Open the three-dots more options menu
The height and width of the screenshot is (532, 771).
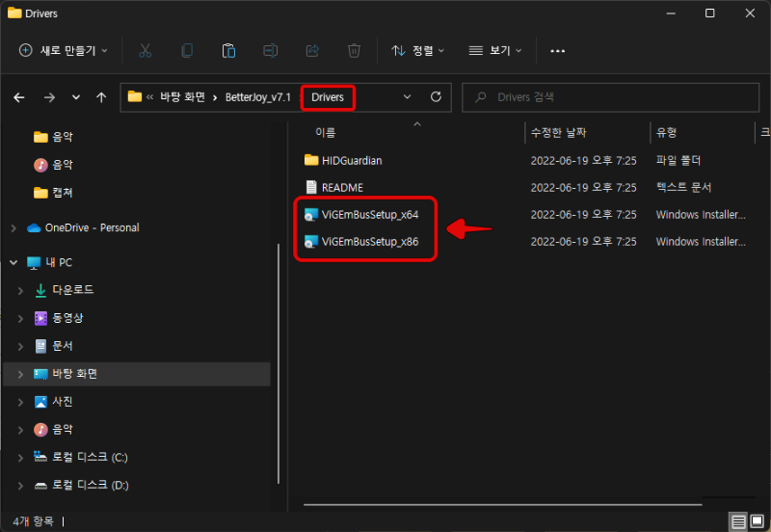(x=557, y=51)
